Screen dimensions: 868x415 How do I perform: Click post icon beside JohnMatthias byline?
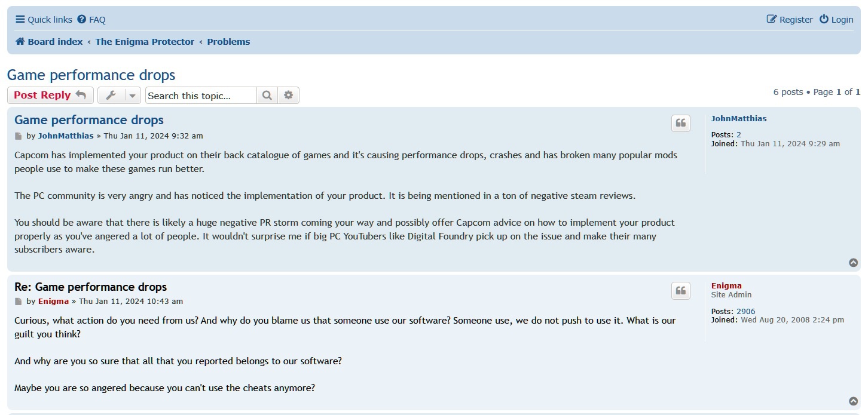point(19,136)
